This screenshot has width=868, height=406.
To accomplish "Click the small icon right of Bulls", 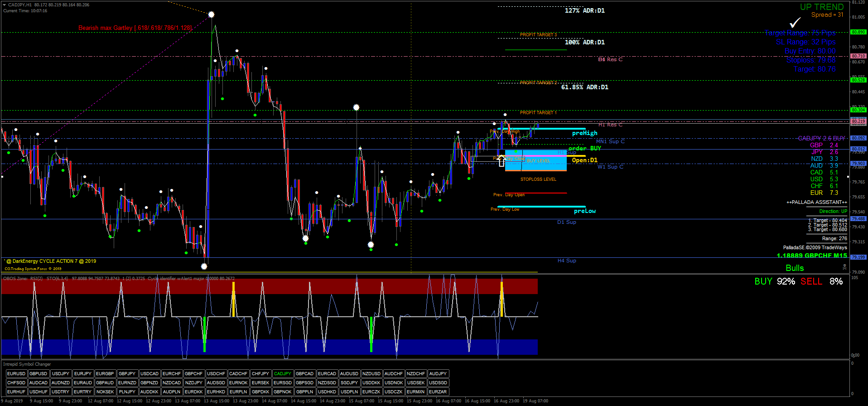I will click(844, 267).
